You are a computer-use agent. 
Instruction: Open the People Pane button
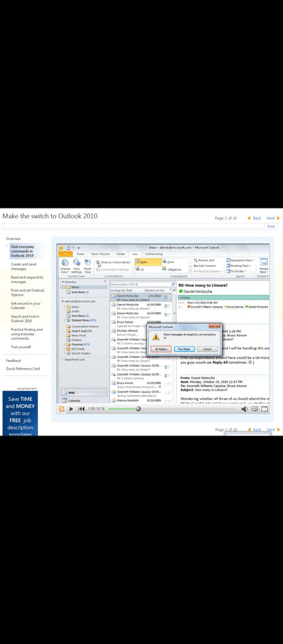coord(264,266)
